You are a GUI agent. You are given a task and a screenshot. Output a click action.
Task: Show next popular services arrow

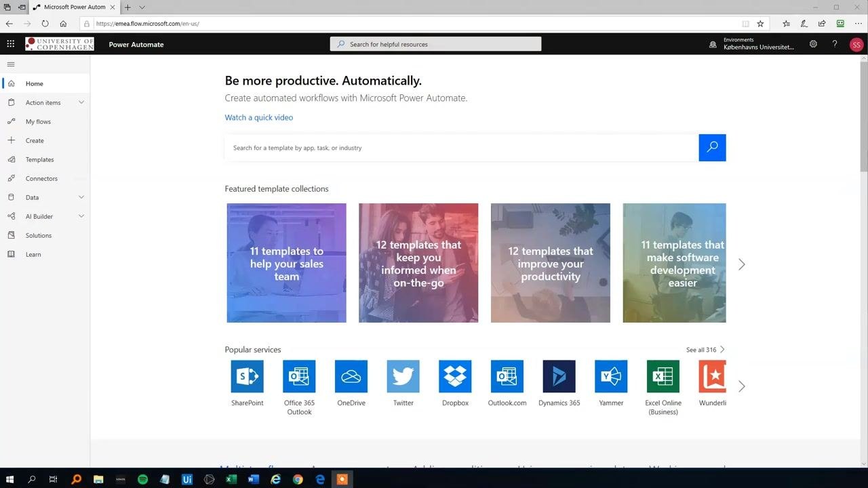(x=741, y=386)
